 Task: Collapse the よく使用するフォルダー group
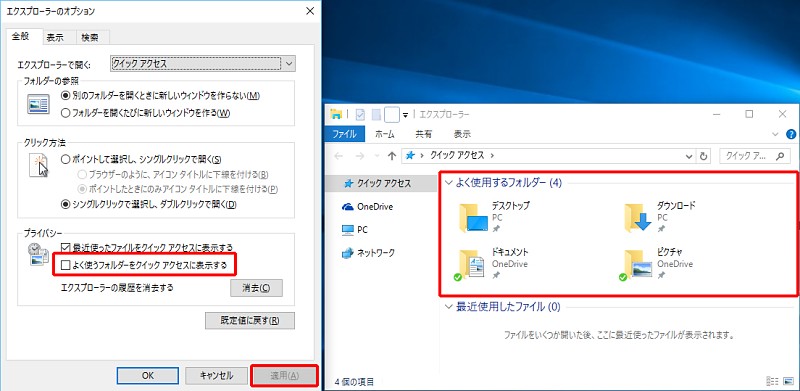(448, 183)
